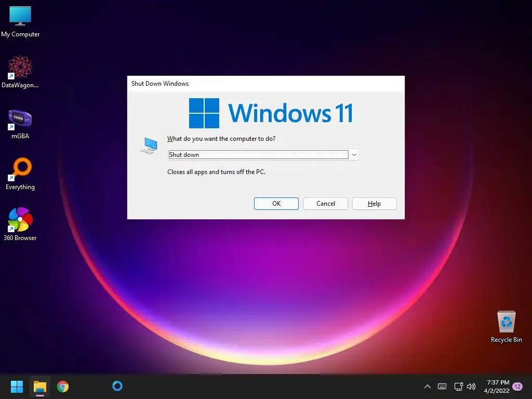Click 'Closes all apps and turns off the PC.' text
The height and width of the screenshot is (399, 532).
[216, 172]
